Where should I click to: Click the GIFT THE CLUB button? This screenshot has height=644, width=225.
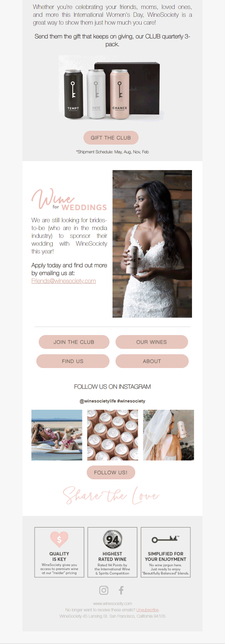[111, 138]
